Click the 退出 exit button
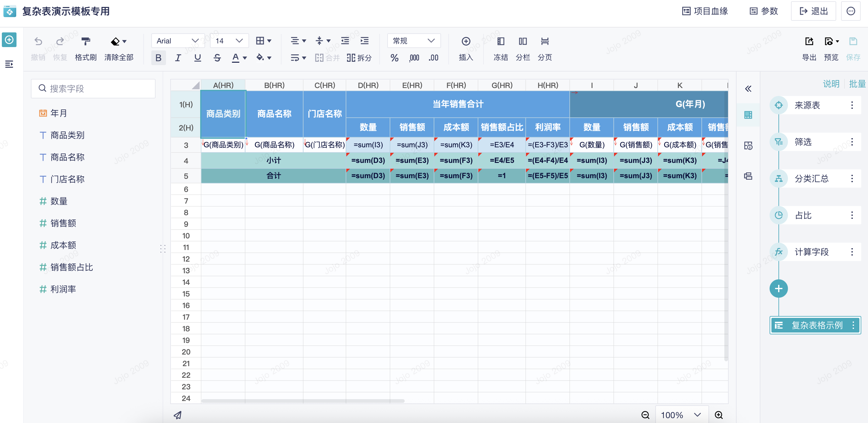 click(813, 11)
